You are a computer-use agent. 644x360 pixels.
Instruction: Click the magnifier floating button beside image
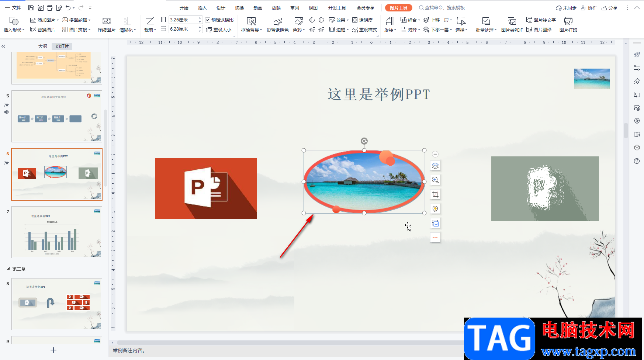pyautogui.click(x=435, y=180)
